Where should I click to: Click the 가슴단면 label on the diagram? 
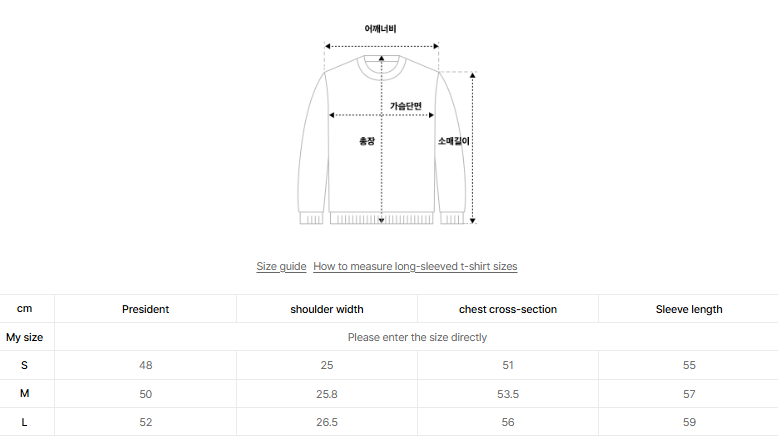pyautogui.click(x=406, y=105)
